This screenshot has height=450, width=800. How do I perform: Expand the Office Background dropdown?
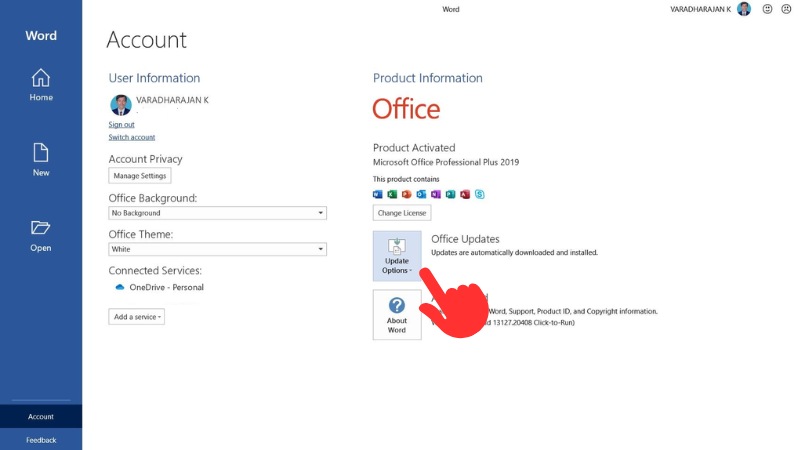point(320,213)
